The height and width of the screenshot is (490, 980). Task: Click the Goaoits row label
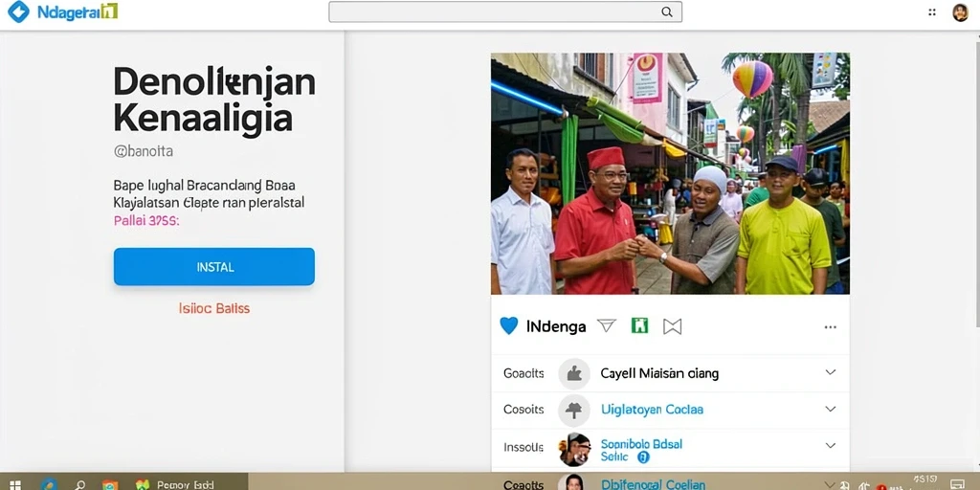pyautogui.click(x=523, y=374)
